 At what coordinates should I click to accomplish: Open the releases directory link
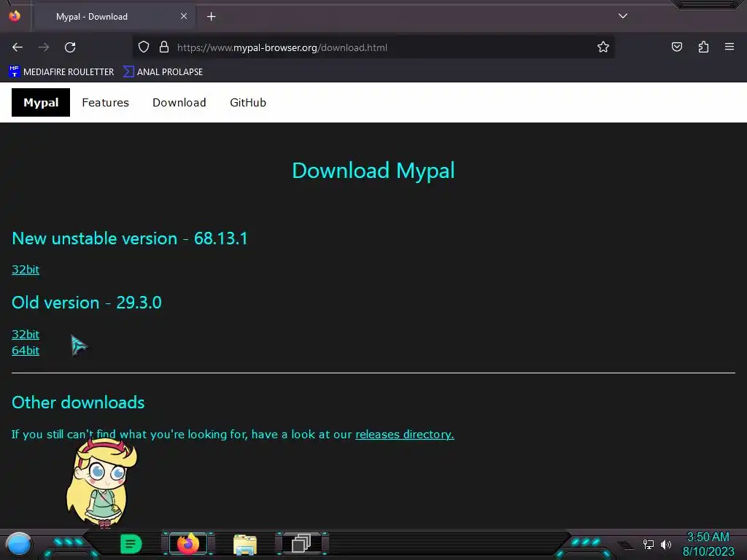tap(404, 435)
